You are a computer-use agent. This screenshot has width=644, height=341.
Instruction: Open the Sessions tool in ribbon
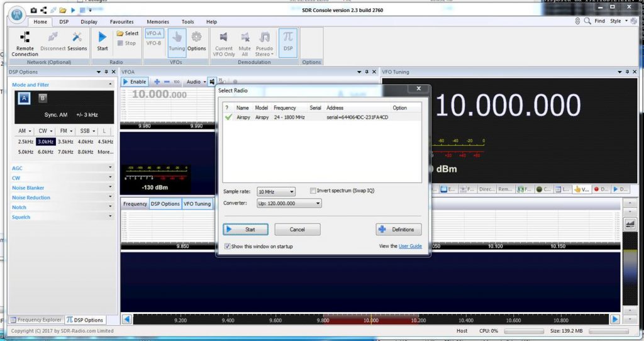point(77,42)
